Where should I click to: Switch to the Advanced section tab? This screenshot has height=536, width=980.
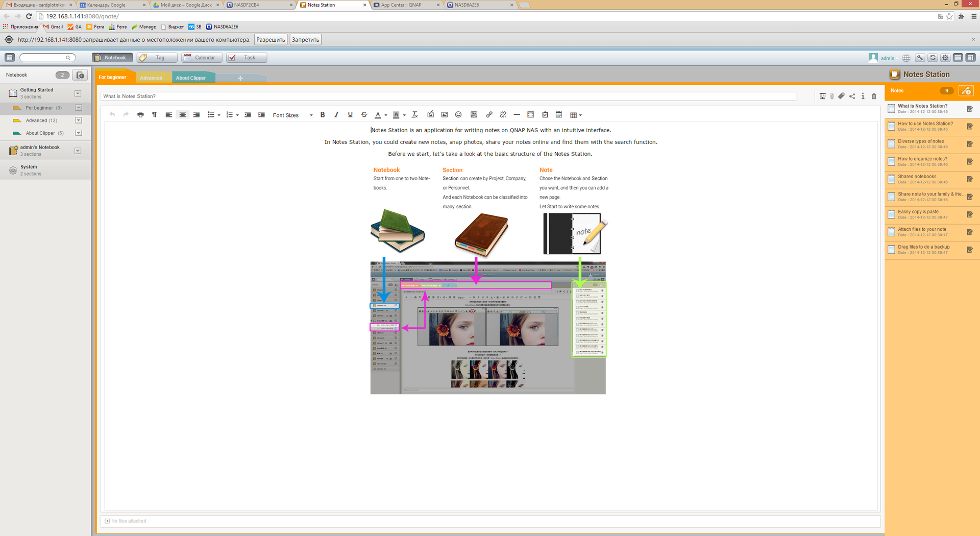point(151,78)
